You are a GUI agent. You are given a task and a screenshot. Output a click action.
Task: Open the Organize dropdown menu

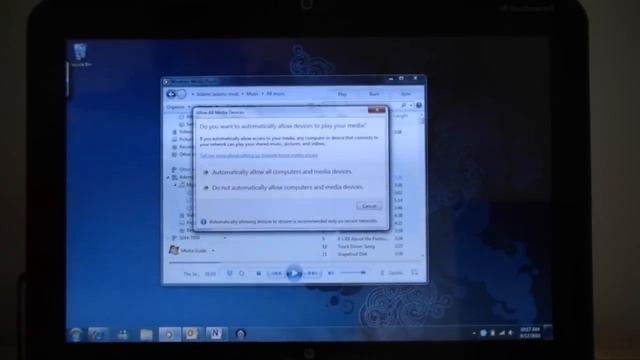(178, 107)
